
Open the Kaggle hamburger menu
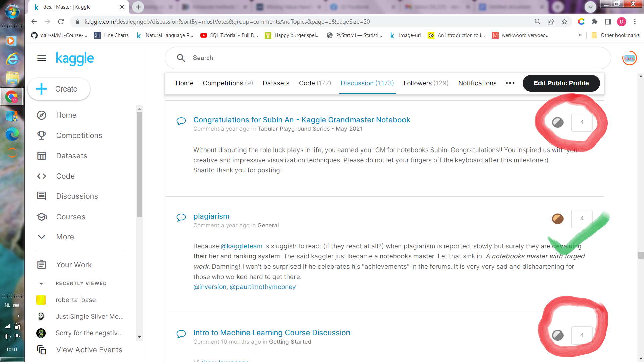coord(41,58)
